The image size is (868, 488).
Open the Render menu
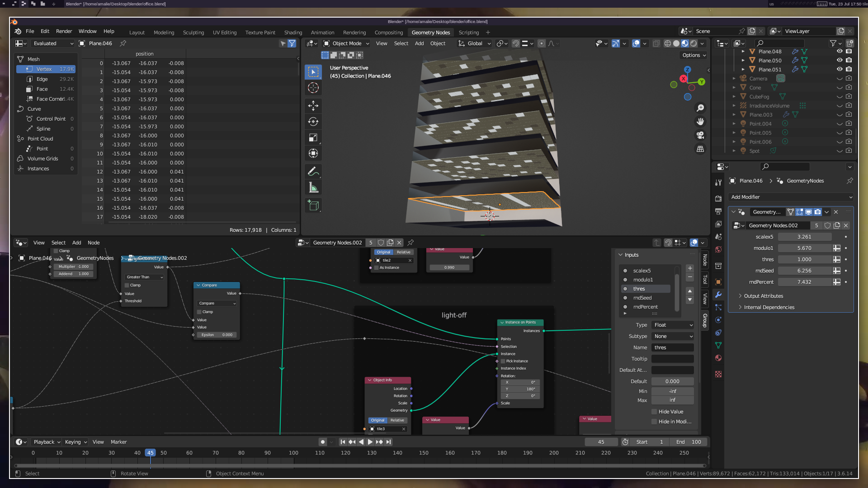point(64,31)
